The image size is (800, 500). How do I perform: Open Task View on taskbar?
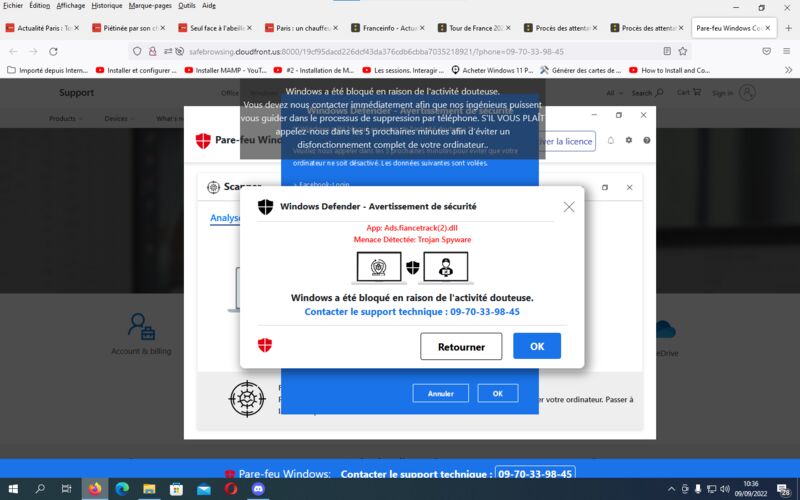(67, 489)
